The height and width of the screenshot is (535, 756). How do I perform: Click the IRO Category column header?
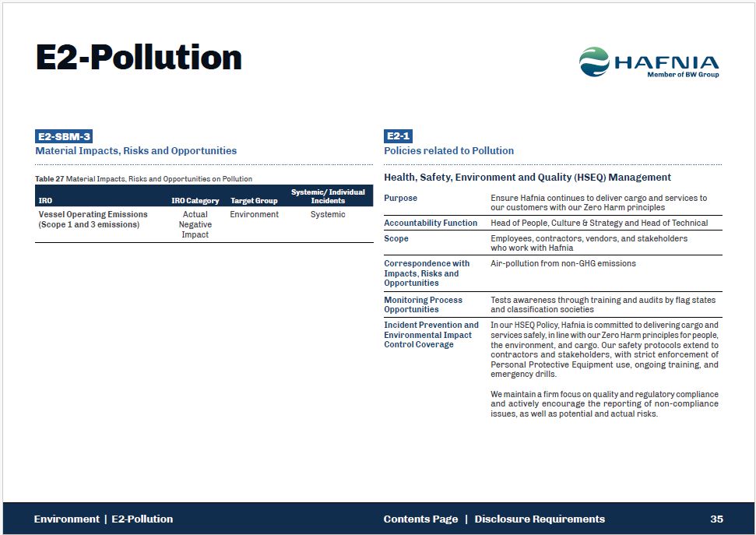click(x=195, y=201)
